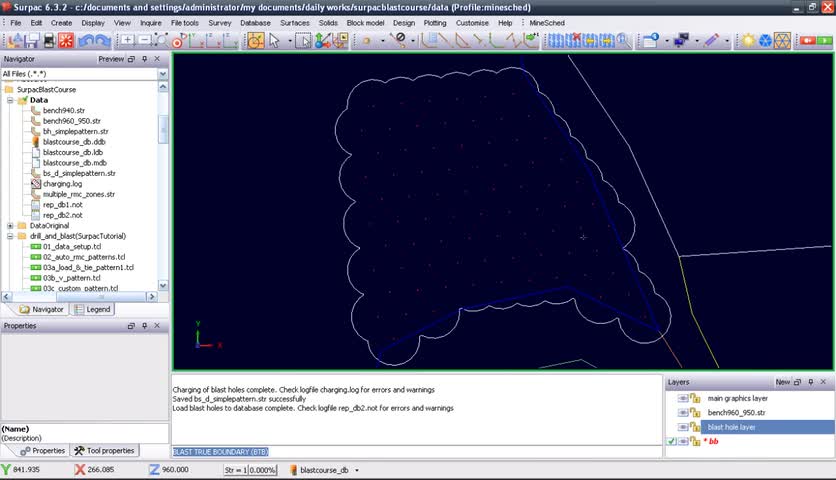Click the pencil edit tool icon
The height and width of the screenshot is (480, 836).
(x=711, y=41)
